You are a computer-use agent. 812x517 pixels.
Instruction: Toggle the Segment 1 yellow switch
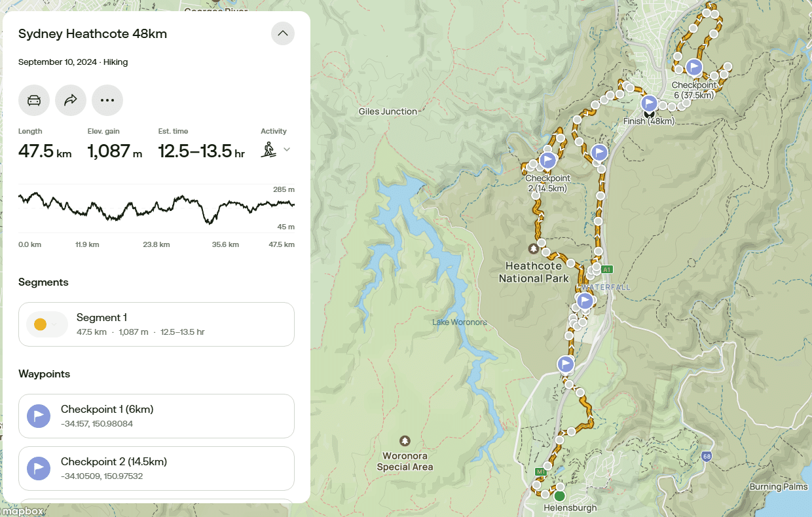47,324
